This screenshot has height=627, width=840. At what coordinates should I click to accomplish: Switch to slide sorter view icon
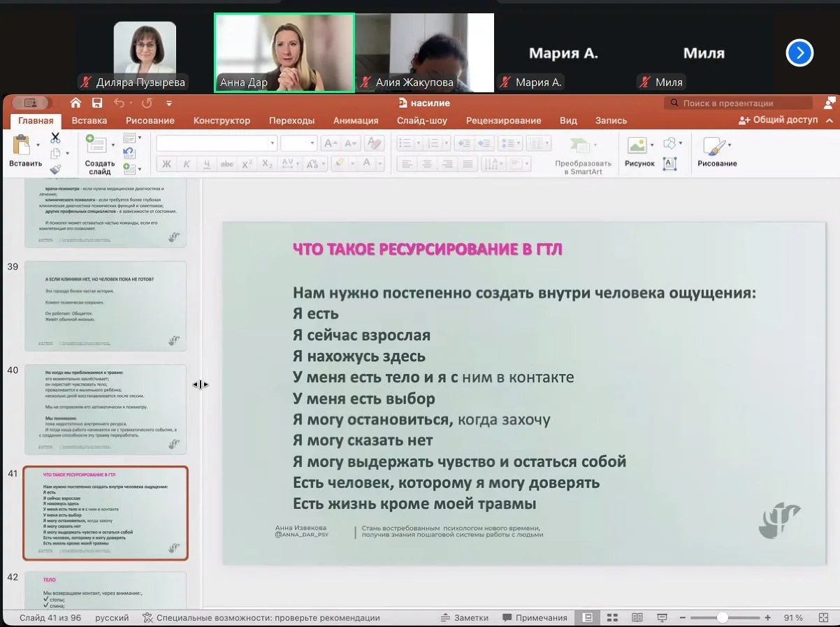coord(612,618)
